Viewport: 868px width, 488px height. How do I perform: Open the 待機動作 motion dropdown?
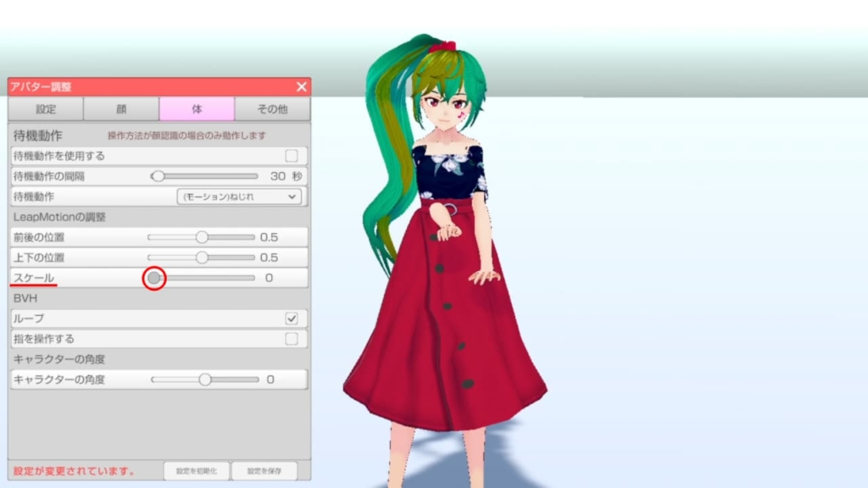239,197
